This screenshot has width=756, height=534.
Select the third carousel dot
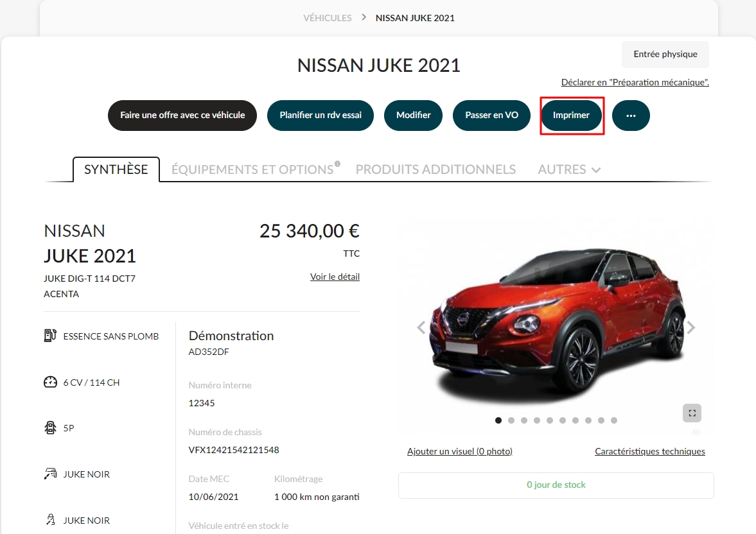pyautogui.click(x=524, y=420)
